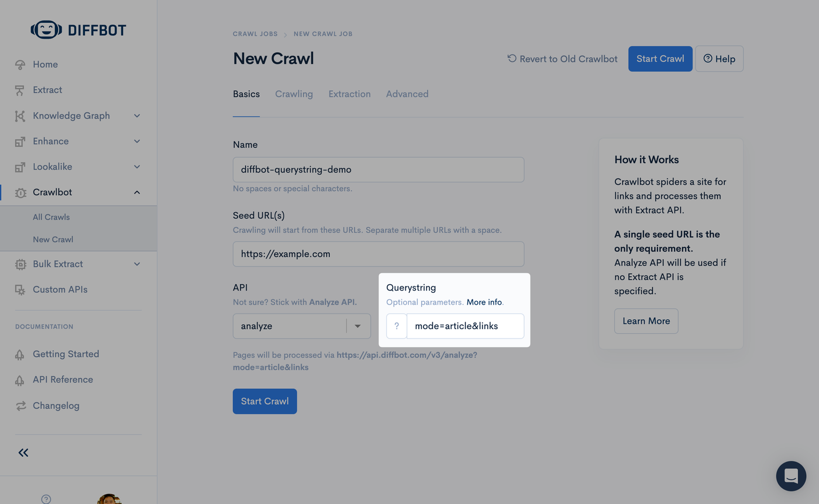This screenshot has height=504, width=819.
Task: Click the Querystring input field
Action: point(465,326)
